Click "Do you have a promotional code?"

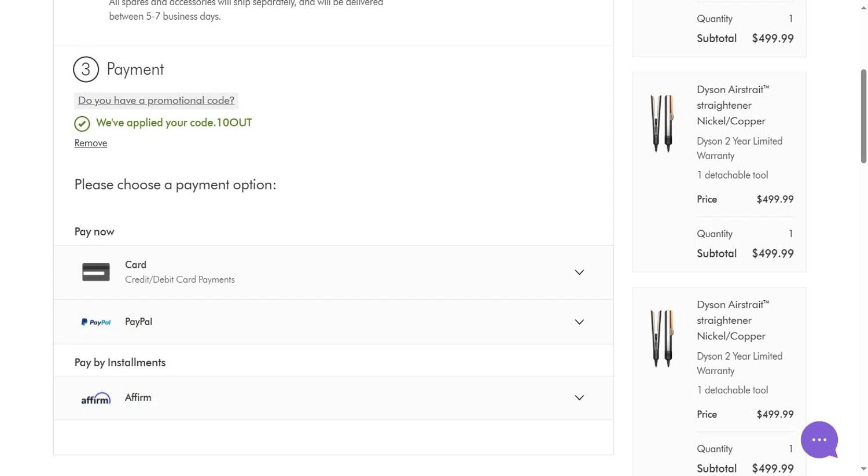(156, 101)
